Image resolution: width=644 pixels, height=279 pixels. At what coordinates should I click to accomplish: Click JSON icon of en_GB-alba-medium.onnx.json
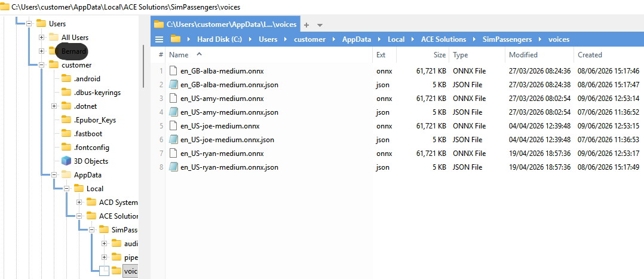[173, 85]
